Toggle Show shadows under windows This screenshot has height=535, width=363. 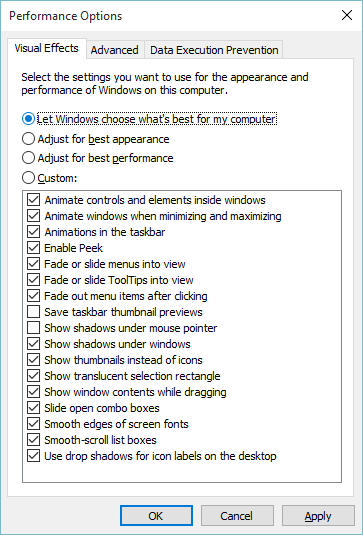click(33, 344)
